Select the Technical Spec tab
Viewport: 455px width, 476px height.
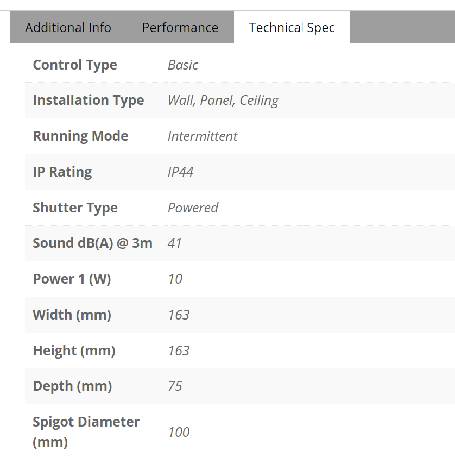pyautogui.click(x=292, y=28)
